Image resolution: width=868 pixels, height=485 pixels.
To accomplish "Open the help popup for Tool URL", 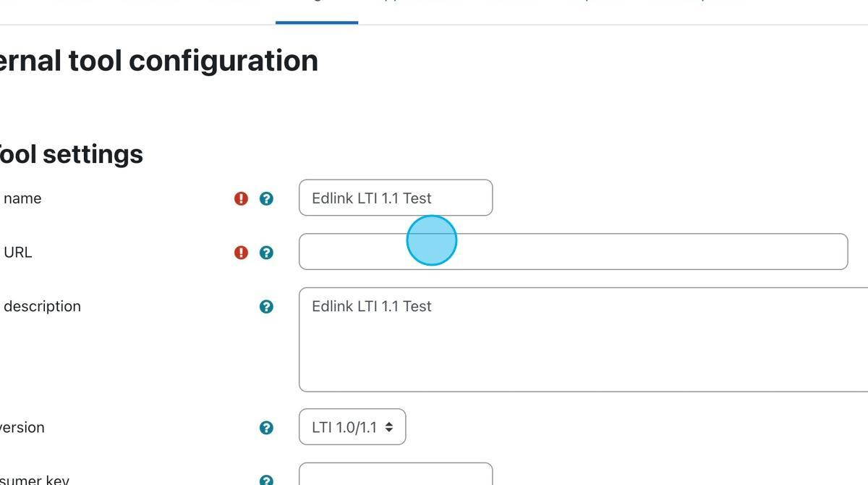I will [x=266, y=253].
